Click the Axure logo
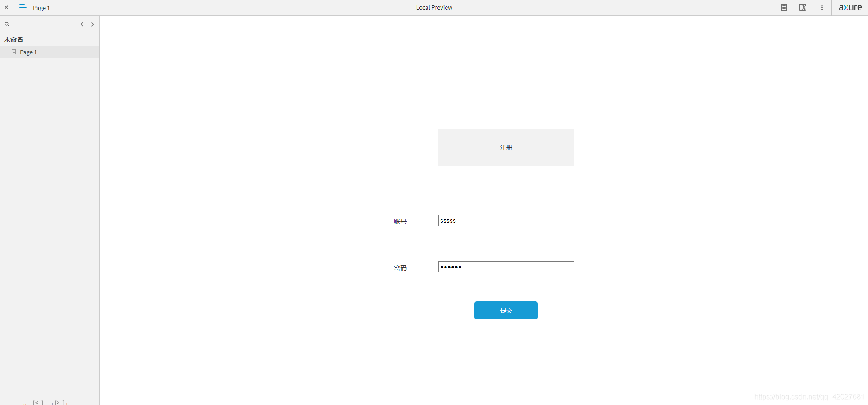This screenshot has width=868, height=405. [x=850, y=7]
